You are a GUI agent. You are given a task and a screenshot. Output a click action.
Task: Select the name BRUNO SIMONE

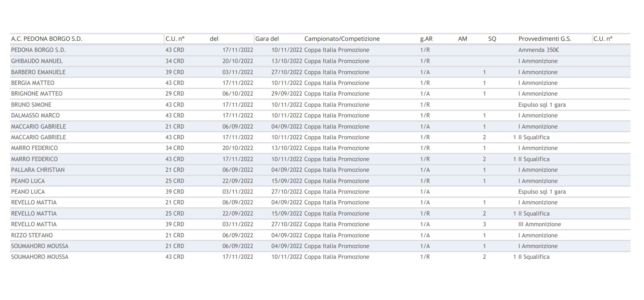tap(31, 105)
